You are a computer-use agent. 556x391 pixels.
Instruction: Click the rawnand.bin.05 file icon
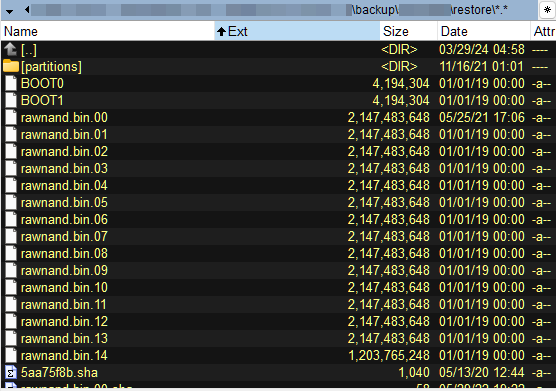click(x=11, y=202)
